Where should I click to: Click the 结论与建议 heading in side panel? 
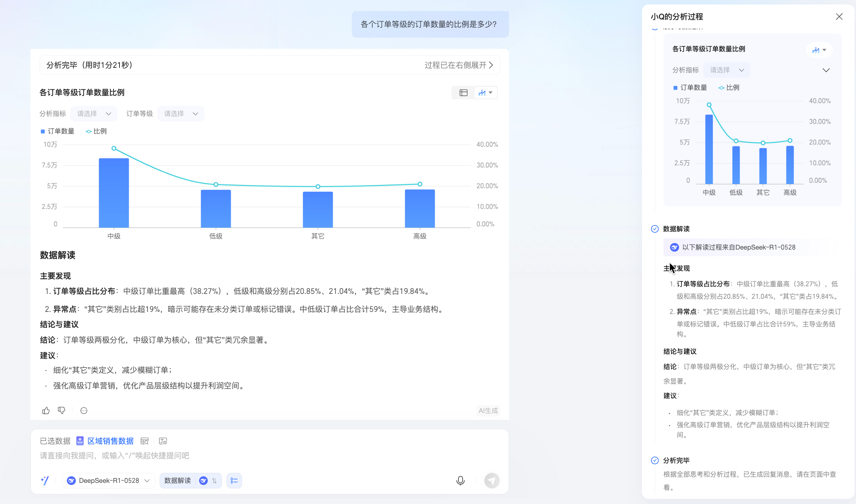tap(680, 351)
